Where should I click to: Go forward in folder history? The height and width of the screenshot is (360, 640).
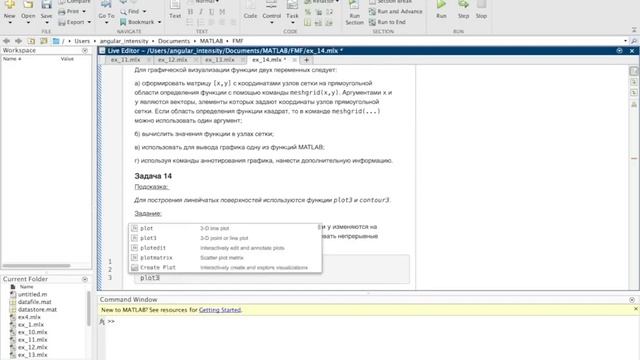point(18,41)
